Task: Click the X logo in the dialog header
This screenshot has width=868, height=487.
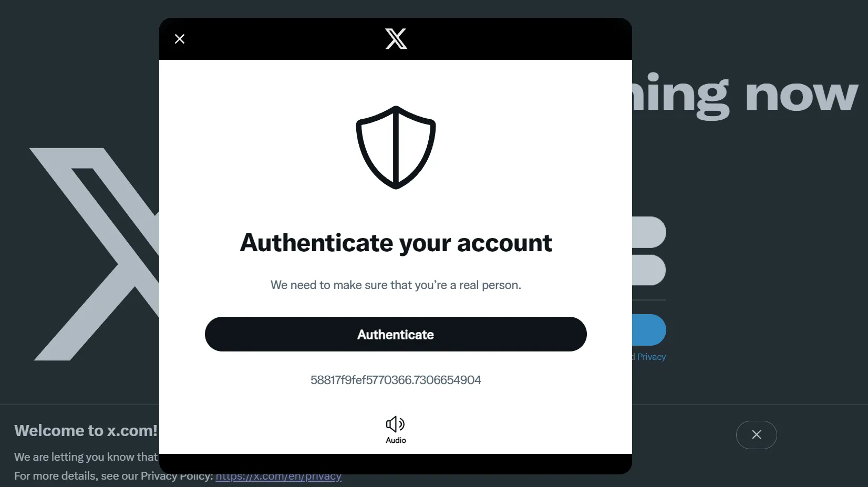Action: pos(396,39)
